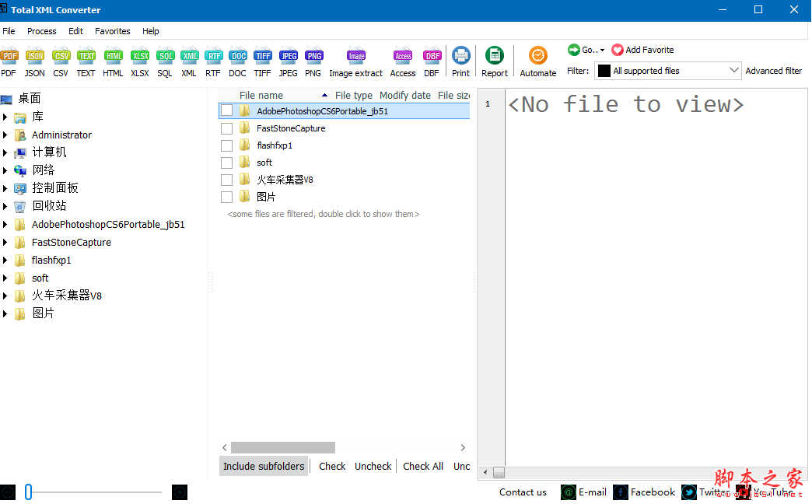The width and height of the screenshot is (812, 504).
Task: Sort by the File name column header
Action: tap(261, 96)
